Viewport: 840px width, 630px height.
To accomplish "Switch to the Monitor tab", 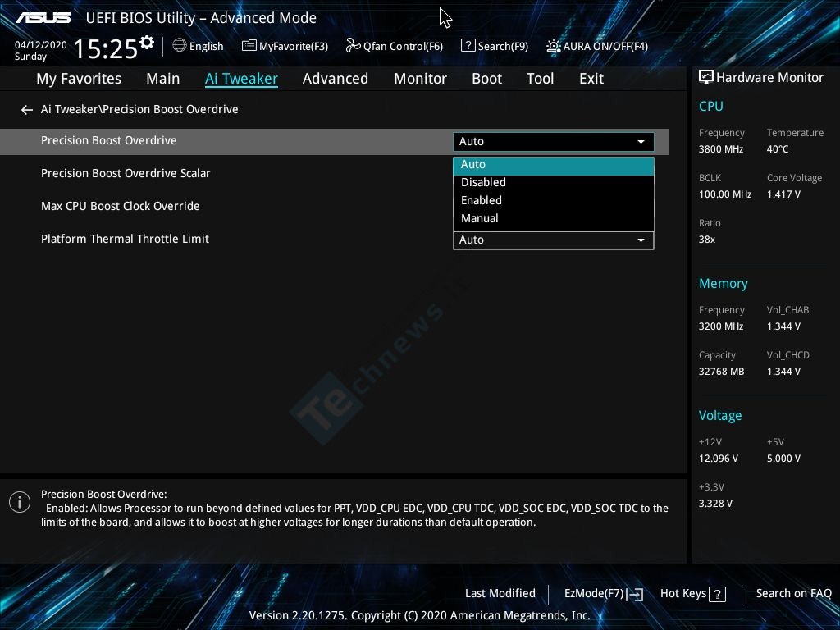I will 420,79.
